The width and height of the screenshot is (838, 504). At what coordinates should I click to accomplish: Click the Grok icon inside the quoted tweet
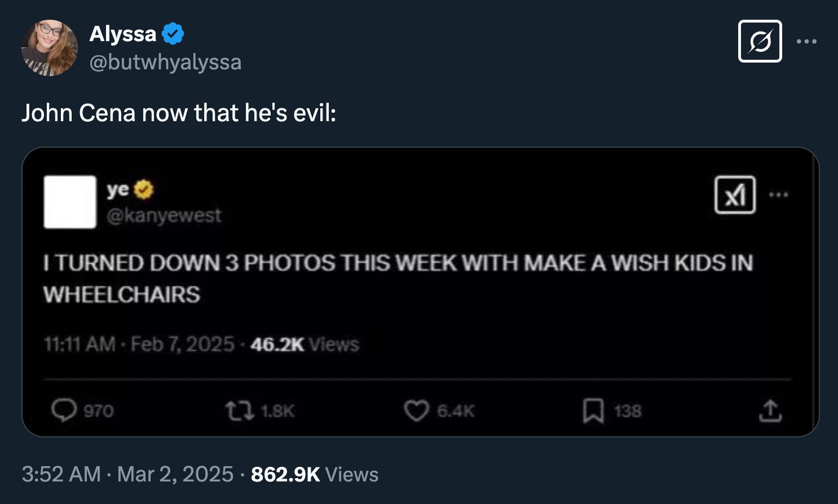(735, 195)
